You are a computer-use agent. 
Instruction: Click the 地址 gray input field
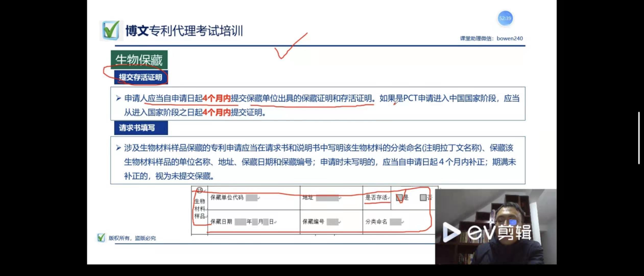[327, 198]
